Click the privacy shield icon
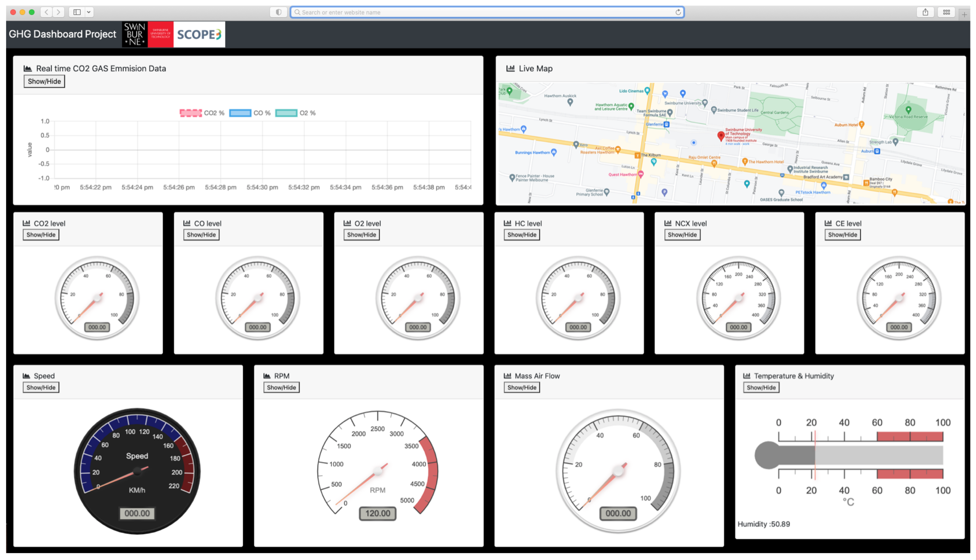 click(x=278, y=12)
